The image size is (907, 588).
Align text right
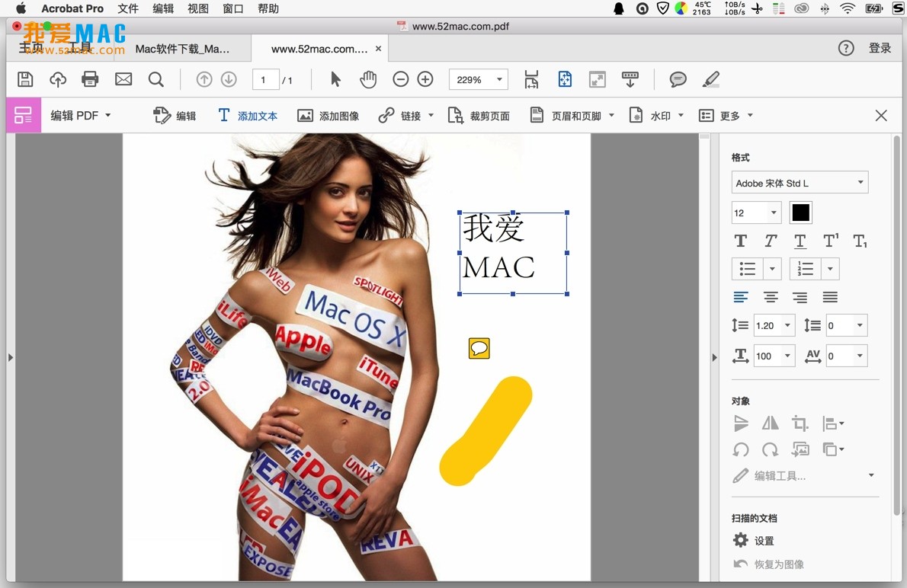(x=800, y=297)
